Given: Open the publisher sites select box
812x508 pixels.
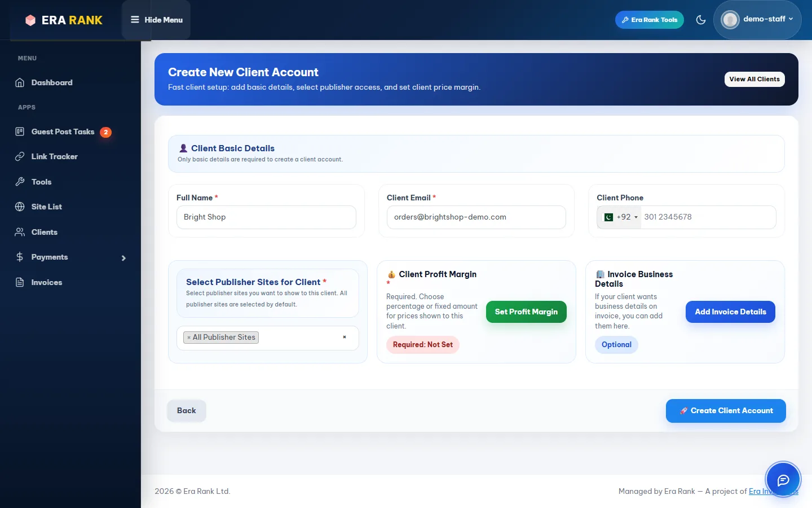Looking at the screenshot, I should 268,338.
